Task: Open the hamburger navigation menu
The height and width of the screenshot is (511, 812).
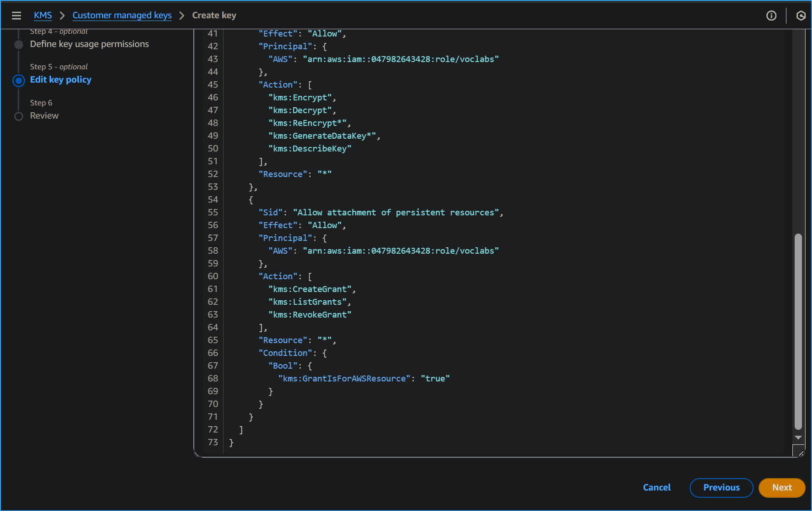Action: [16, 16]
